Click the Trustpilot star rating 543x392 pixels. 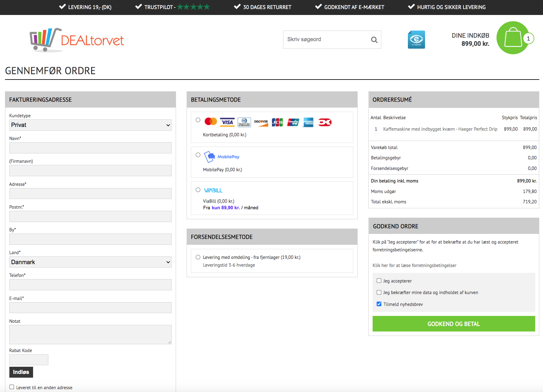(x=193, y=7)
